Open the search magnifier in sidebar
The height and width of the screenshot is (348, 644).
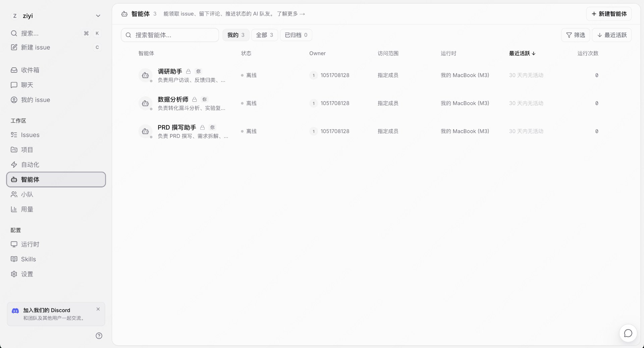[x=14, y=33]
